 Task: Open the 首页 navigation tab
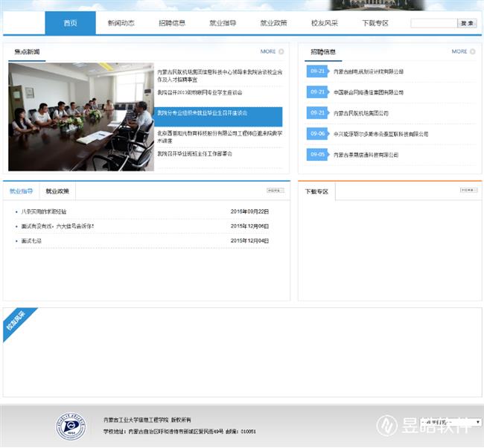point(71,23)
